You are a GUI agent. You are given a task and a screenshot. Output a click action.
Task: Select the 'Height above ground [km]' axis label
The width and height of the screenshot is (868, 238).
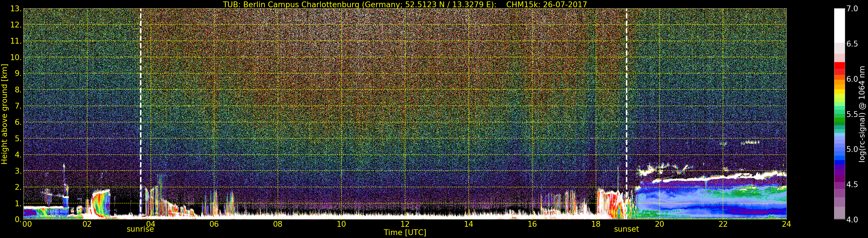point(4,114)
